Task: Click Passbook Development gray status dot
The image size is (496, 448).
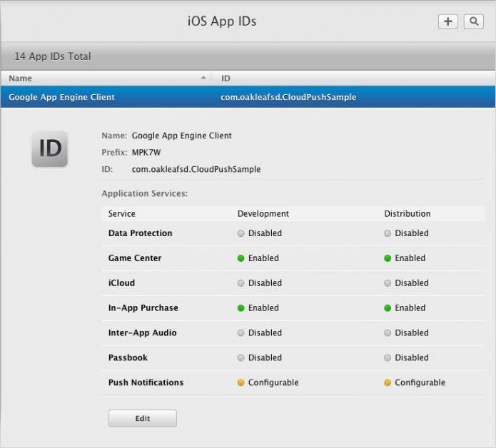Action: click(x=241, y=358)
